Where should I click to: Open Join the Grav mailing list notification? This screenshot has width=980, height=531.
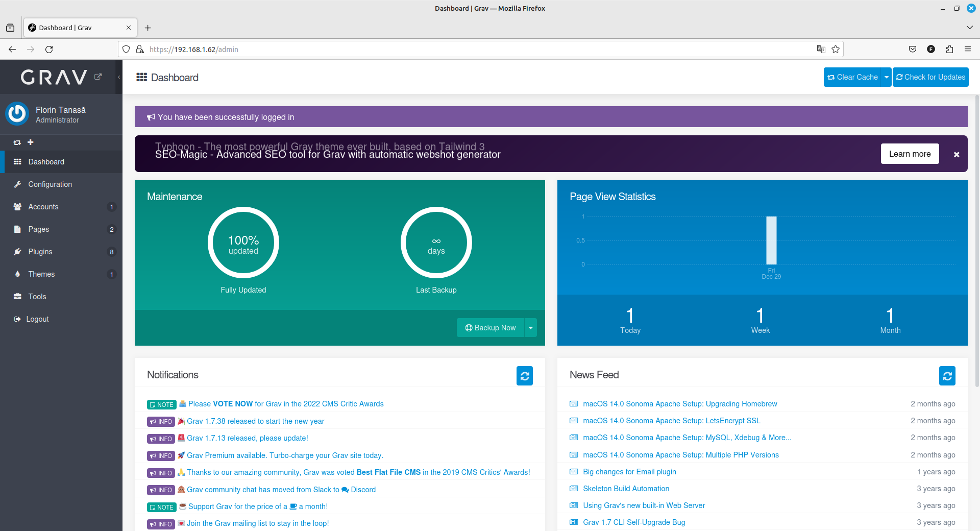pyautogui.click(x=258, y=523)
